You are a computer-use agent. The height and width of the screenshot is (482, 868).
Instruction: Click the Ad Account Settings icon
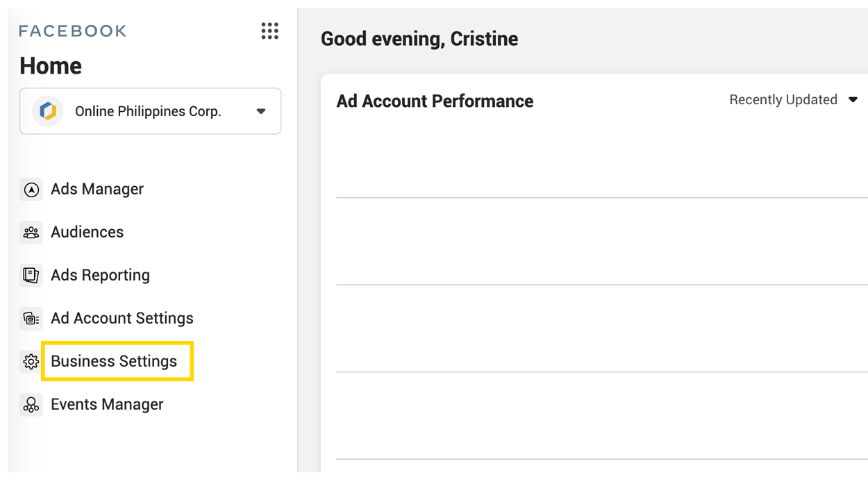click(x=31, y=319)
